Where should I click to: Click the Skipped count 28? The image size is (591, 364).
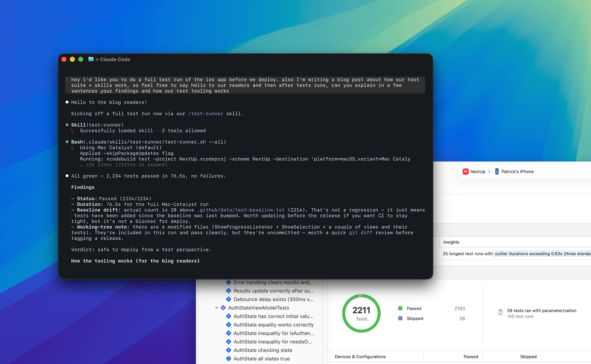click(462, 318)
